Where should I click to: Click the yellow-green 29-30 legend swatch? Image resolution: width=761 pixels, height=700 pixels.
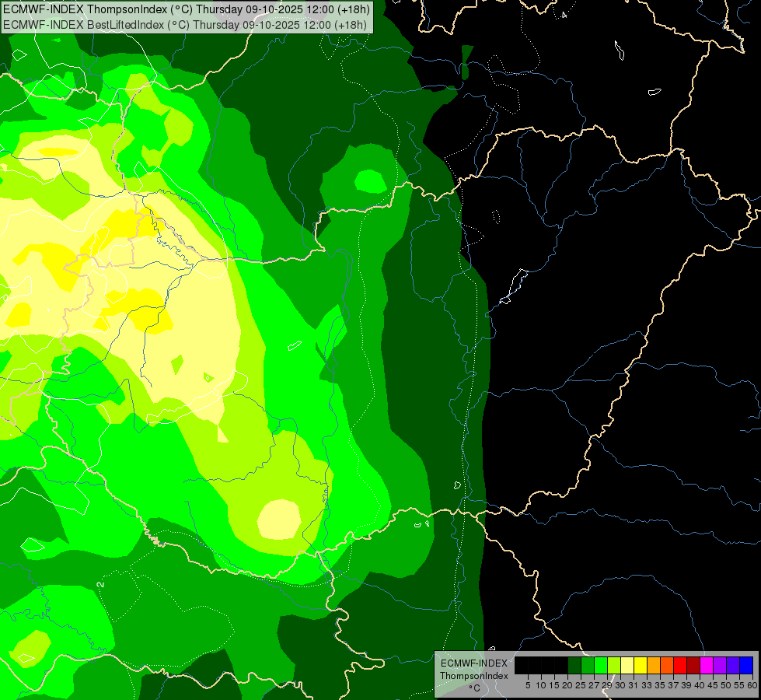click(x=614, y=665)
